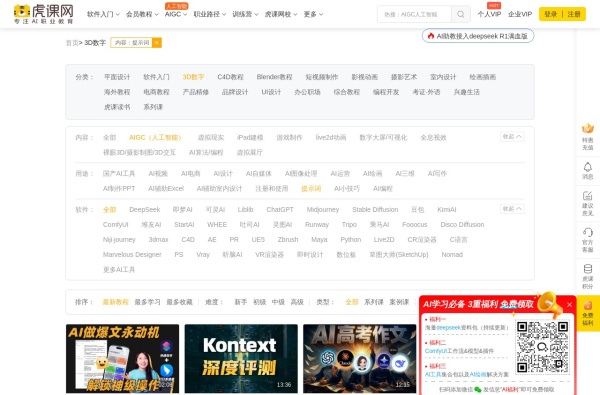Screen dimensions: 600x395
Task: Collapse the 内容 filter section with 收起
Action: pyautogui.click(x=512, y=137)
